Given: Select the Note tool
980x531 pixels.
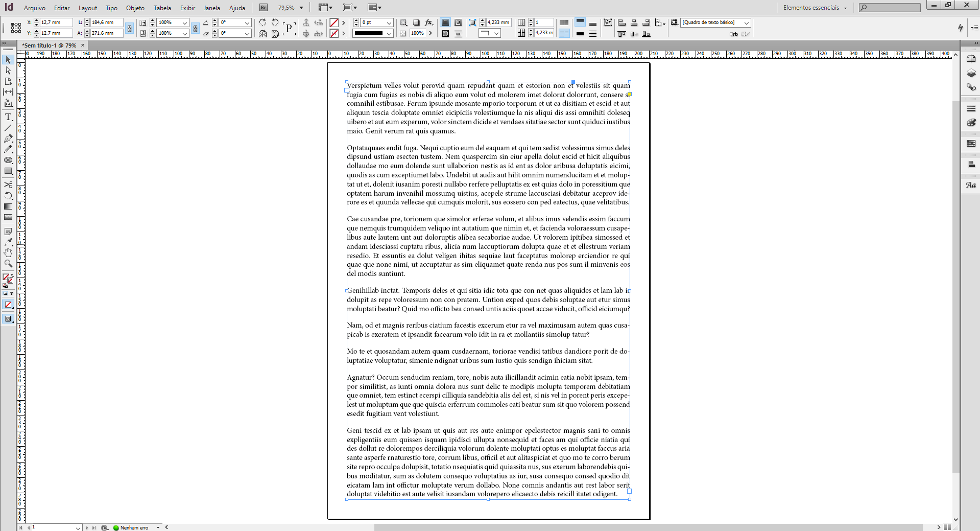Looking at the screenshot, I should point(8,232).
